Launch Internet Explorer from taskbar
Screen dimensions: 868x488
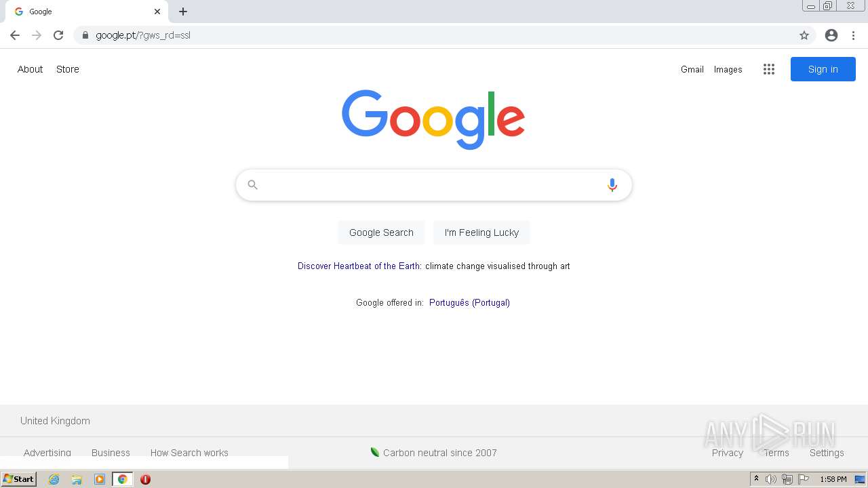click(x=54, y=479)
